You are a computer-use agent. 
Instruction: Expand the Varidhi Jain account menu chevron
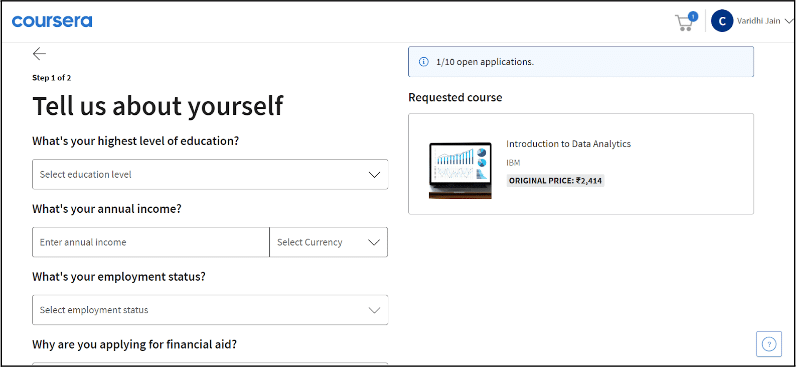coord(789,21)
